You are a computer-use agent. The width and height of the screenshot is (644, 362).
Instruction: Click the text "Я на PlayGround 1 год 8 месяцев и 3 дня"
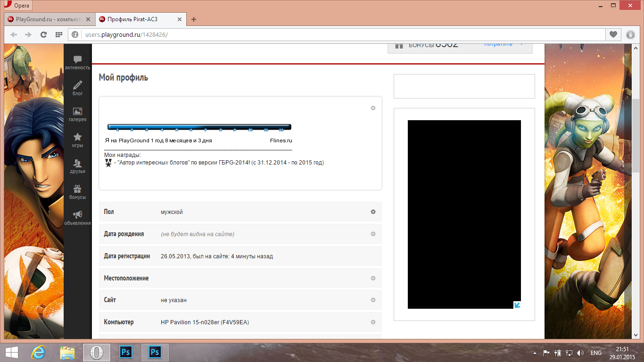pyautogui.click(x=158, y=140)
